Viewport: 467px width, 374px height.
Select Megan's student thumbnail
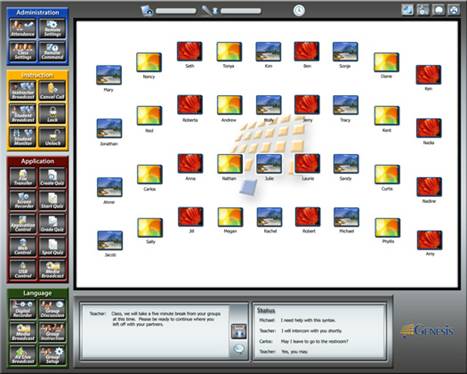tap(230, 217)
